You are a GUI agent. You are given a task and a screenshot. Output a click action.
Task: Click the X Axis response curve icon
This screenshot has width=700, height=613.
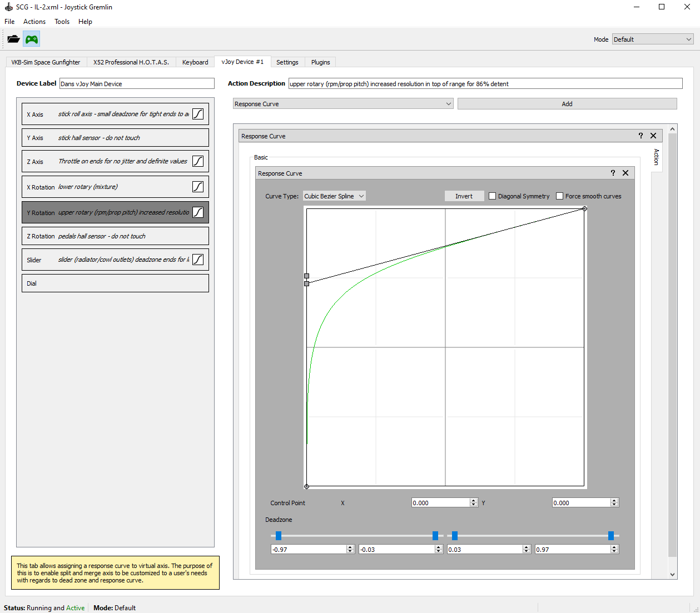198,114
